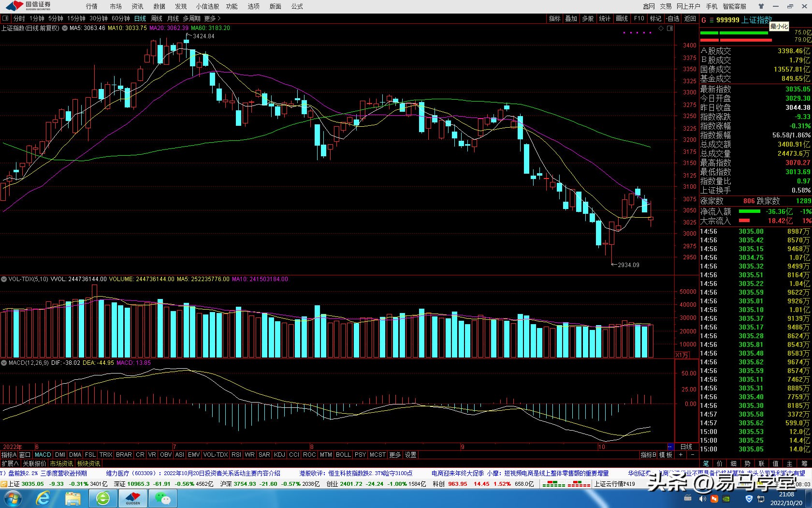This screenshot has height=508, width=812.
Task: Click the 交易 link in title bar
Action: coord(666,6)
